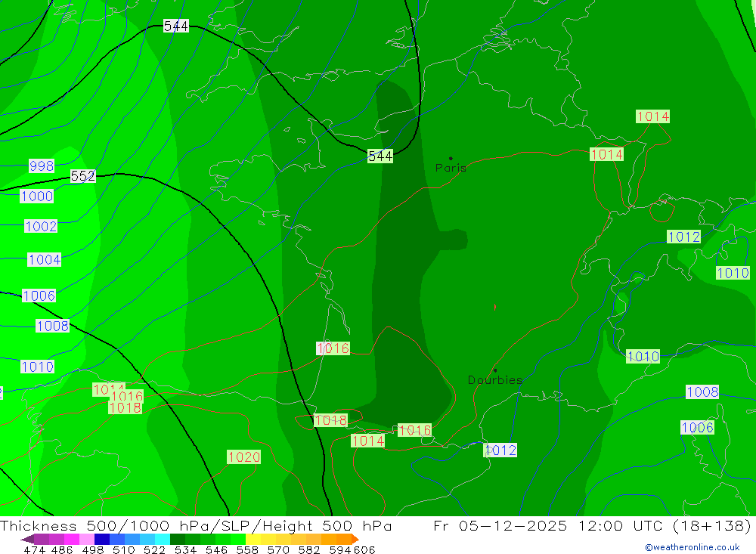Click the legend value 486
The image size is (756, 554).
pyautogui.click(x=62, y=550)
